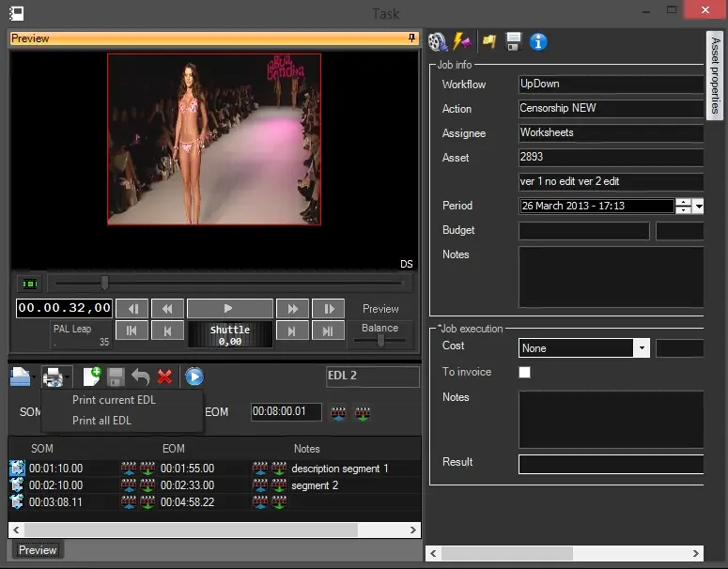Click the film reel icon in the job toolbar
Image resolution: width=728 pixels, height=569 pixels.
click(x=437, y=42)
